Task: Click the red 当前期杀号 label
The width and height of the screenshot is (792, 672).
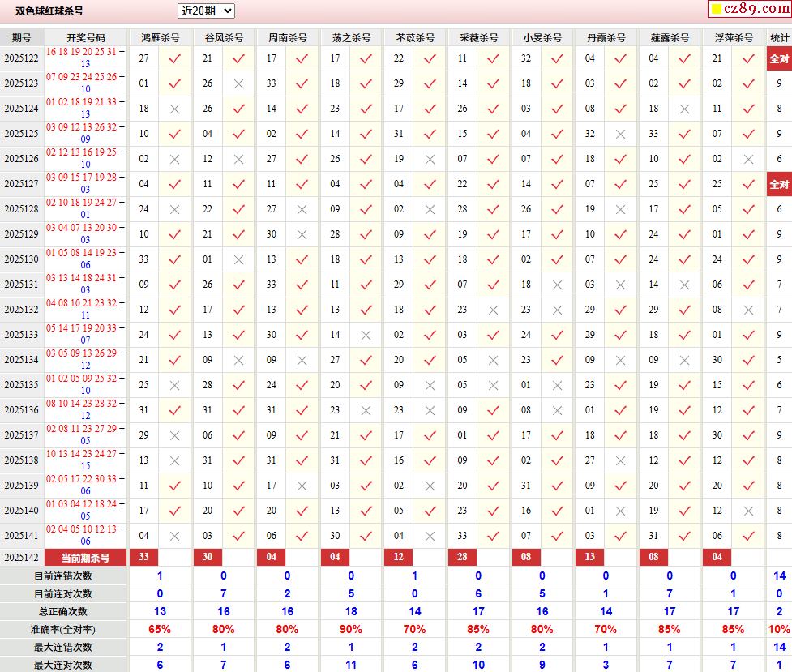Action: coord(86,558)
